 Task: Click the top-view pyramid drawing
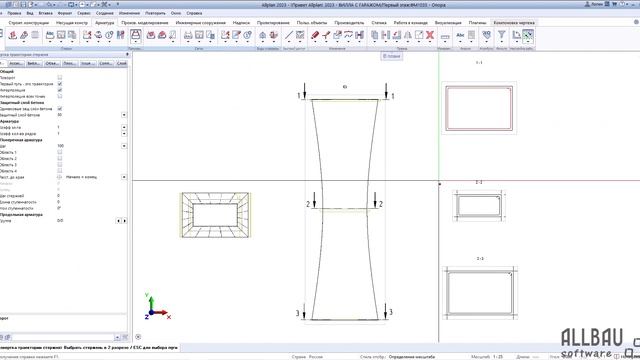(x=215, y=215)
